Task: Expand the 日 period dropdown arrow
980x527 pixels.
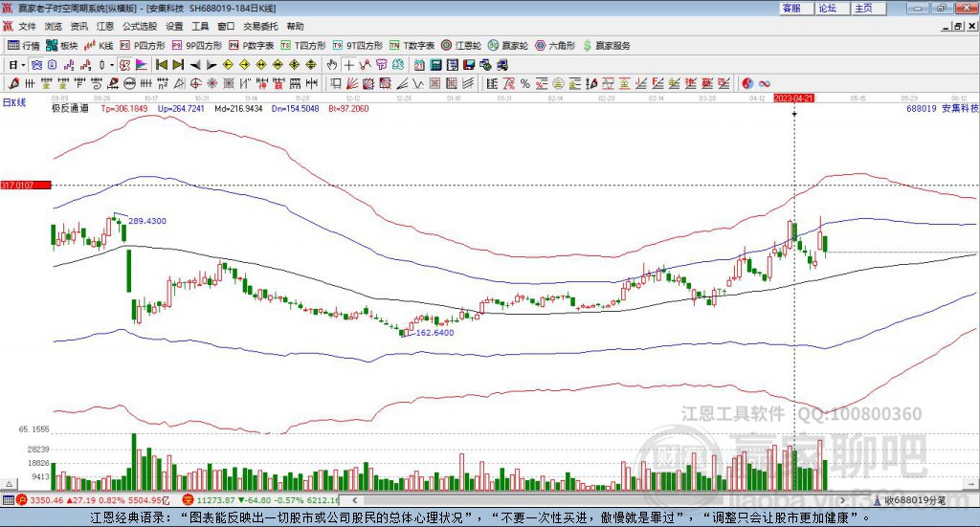Action: point(24,65)
